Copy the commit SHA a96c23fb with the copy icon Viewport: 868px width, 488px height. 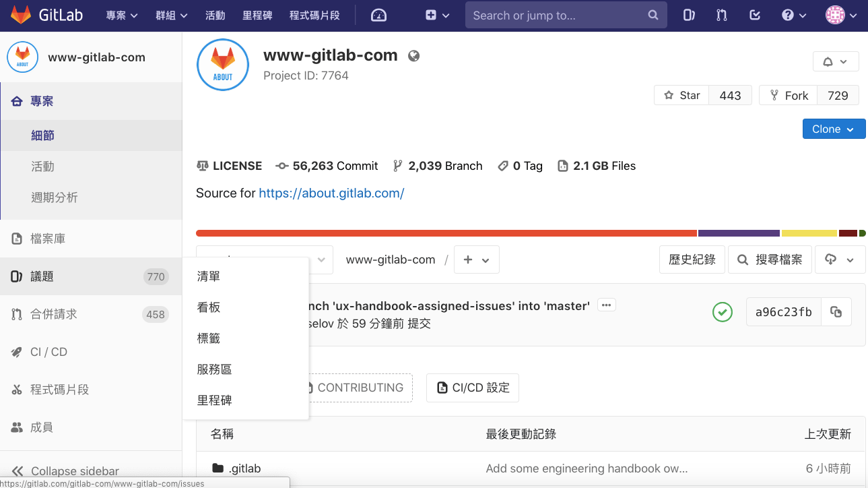[x=836, y=311]
